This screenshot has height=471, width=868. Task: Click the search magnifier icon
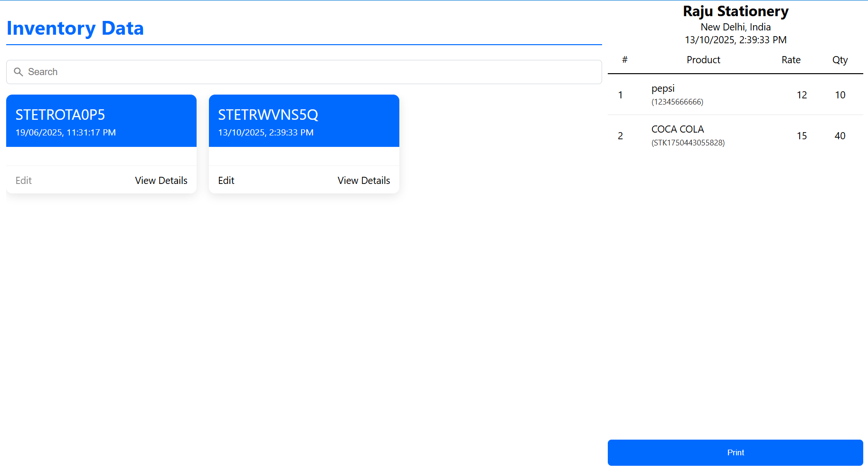coord(19,72)
